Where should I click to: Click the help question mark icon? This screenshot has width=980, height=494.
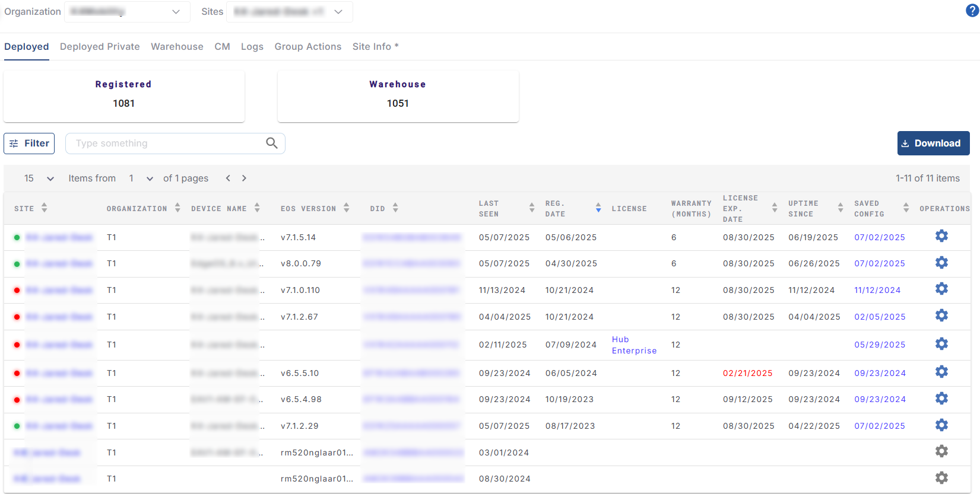tap(972, 10)
